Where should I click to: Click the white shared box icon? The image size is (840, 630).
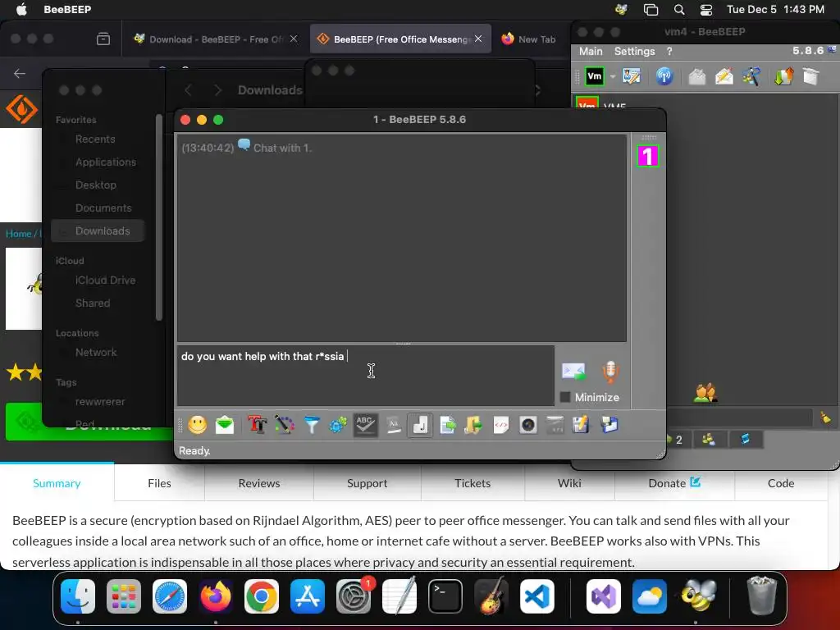click(x=810, y=76)
